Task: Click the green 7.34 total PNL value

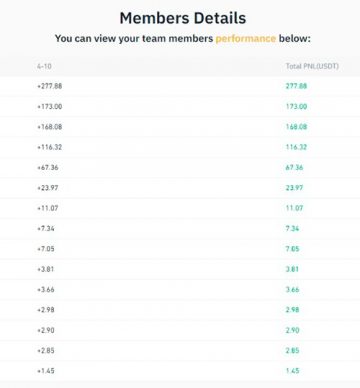Action: click(x=292, y=228)
